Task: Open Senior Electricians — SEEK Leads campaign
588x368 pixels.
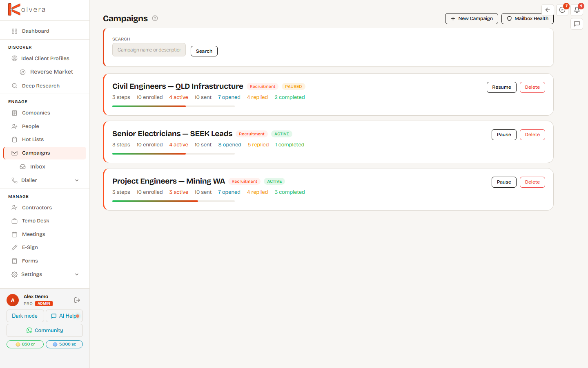Action: 172,134
